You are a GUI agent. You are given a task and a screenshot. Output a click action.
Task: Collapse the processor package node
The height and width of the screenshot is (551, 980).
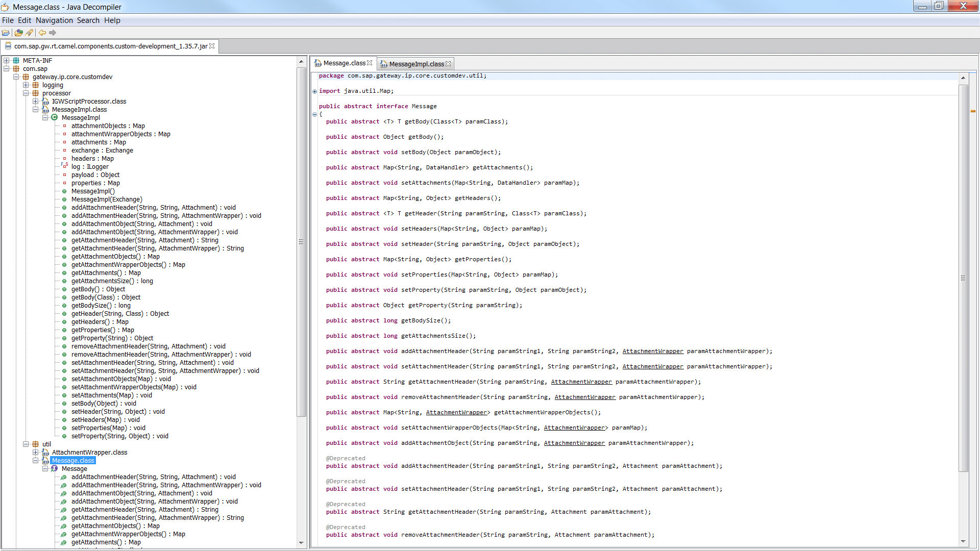click(x=26, y=93)
